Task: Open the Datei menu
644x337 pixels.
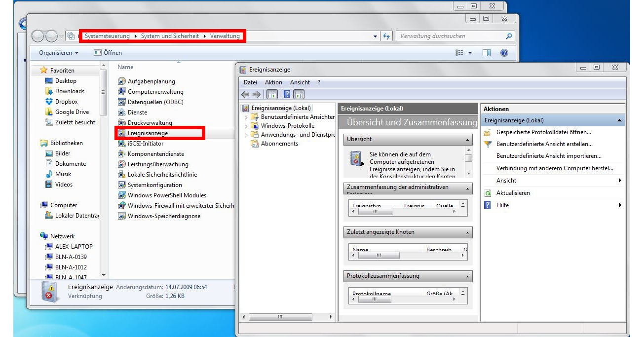Action: point(250,82)
